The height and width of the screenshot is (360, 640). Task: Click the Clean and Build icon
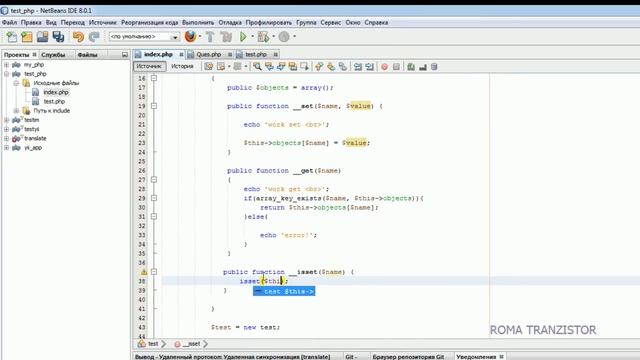[226, 37]
